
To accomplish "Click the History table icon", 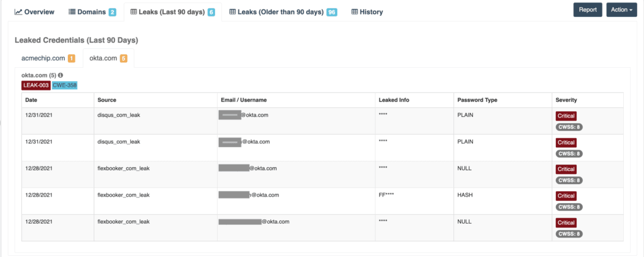I will (355, 12).
